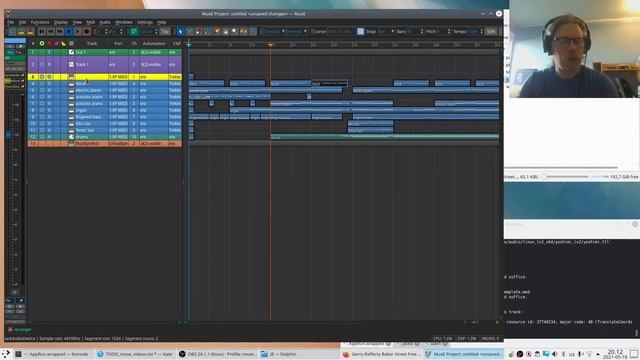
Task: Open the Midi menu
Action: (91, 22)
